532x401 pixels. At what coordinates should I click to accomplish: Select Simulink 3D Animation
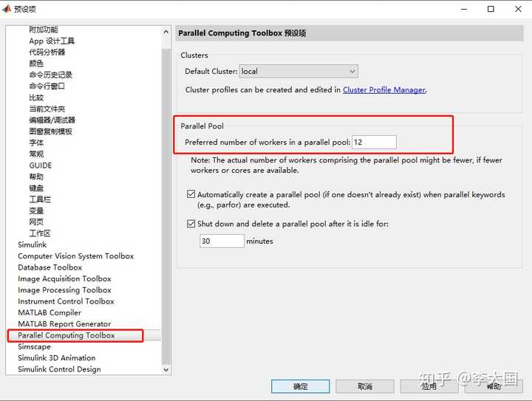(57, 358)
